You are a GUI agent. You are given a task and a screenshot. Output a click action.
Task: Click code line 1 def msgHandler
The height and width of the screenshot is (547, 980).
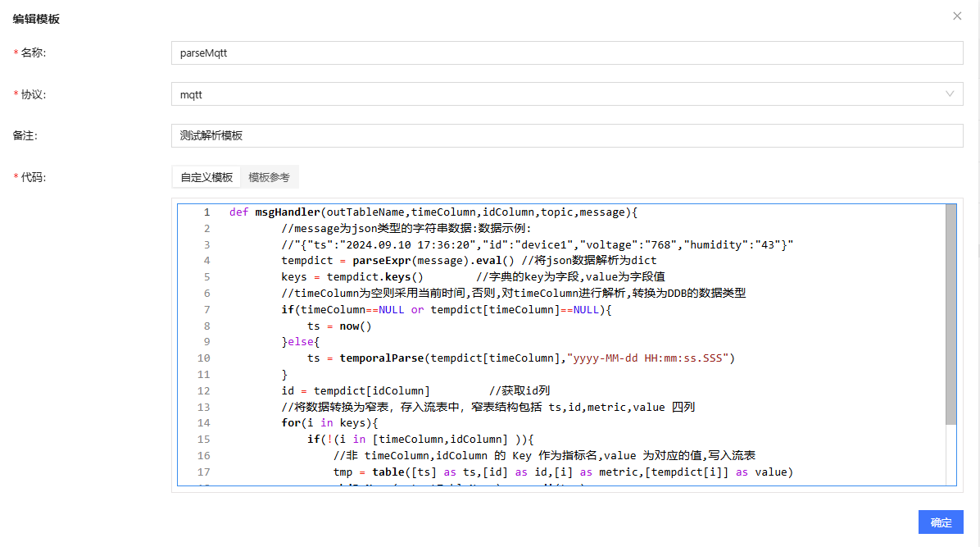(433, 212)
